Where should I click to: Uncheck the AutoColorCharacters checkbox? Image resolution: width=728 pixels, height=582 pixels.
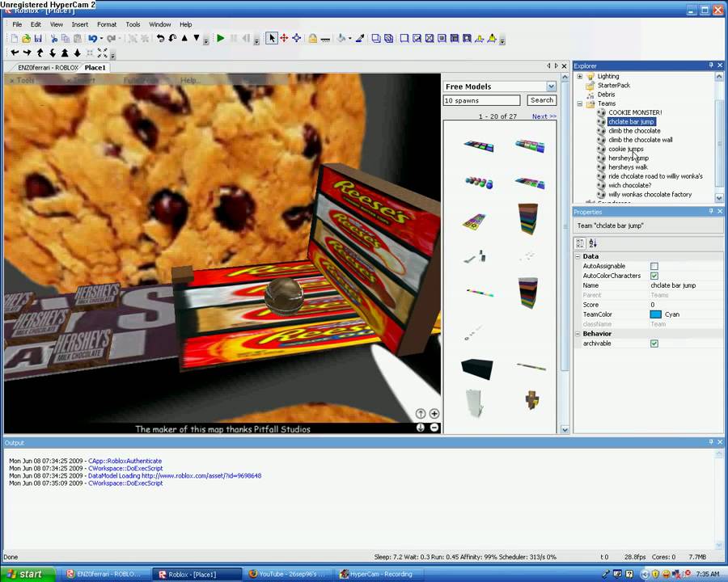pos(654,276)
